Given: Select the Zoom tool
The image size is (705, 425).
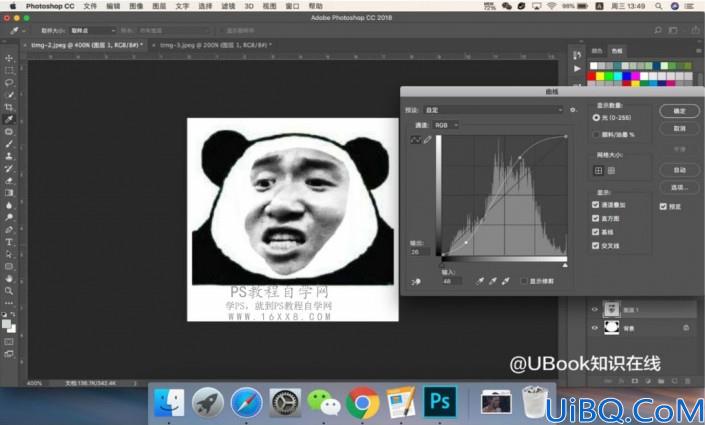Looking at the screenshot, I should (x=9, y=291).
